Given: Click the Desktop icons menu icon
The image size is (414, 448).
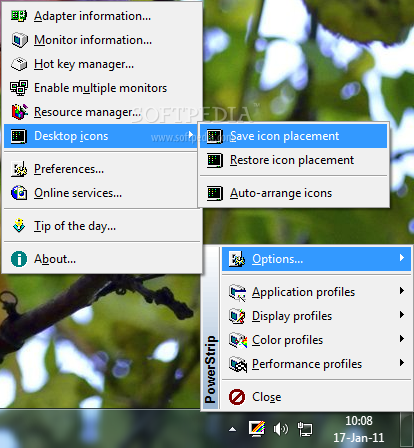Looking at the screenshot, I should point(19,136).
